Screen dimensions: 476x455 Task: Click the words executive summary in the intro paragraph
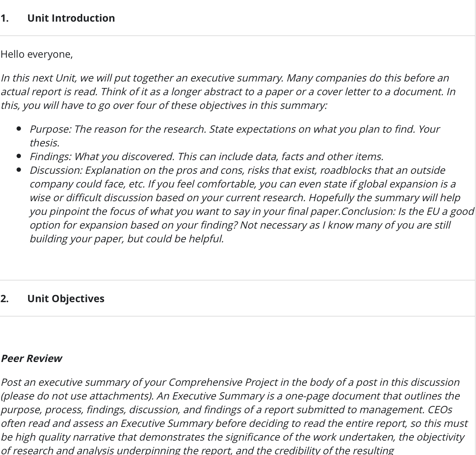point(237,78)
